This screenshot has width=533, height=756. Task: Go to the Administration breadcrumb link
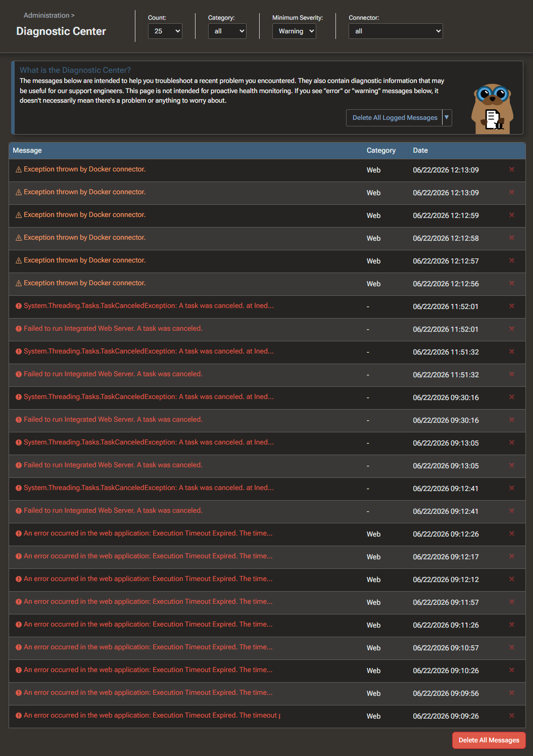[x=46, y=15]
